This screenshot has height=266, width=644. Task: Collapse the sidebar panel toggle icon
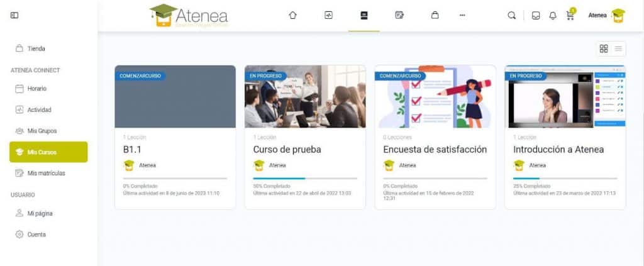14,15
